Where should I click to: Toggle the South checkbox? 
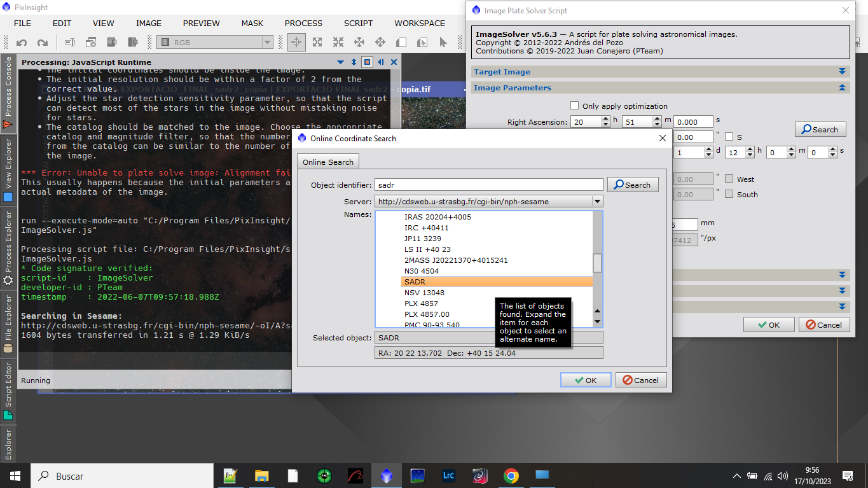point(729,194)
